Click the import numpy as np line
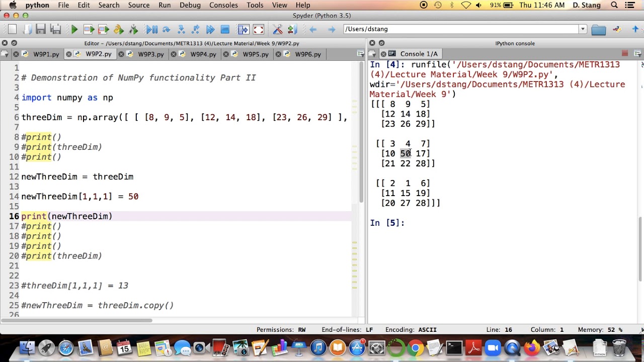Image resolution: width=644 pixels, height=362 pixels. coord(67,98)
